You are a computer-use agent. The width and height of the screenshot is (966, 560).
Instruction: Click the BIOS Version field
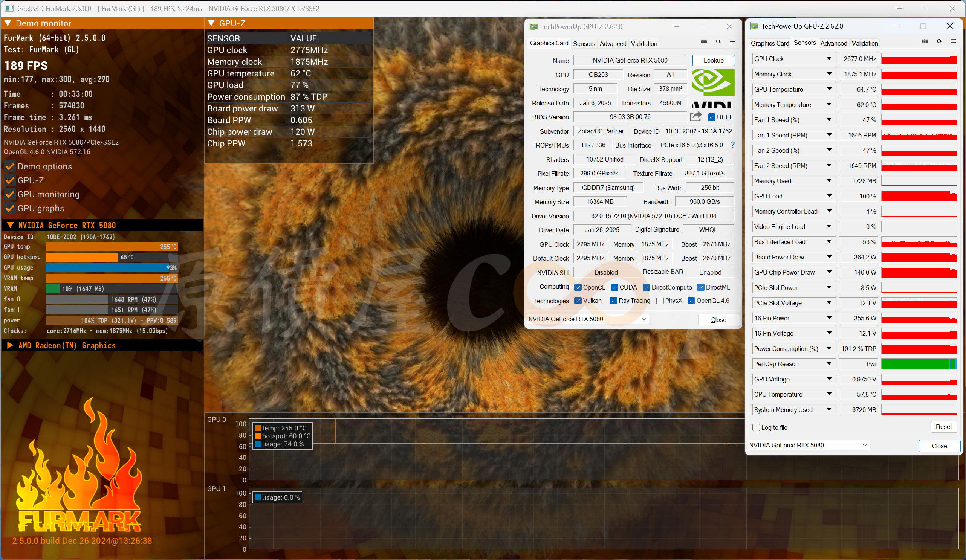630,117
